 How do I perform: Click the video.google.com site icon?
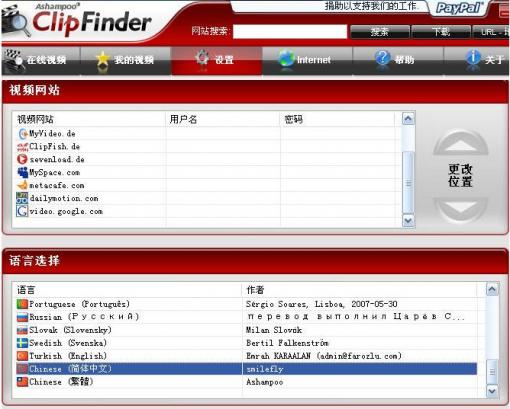coord(23,211)
